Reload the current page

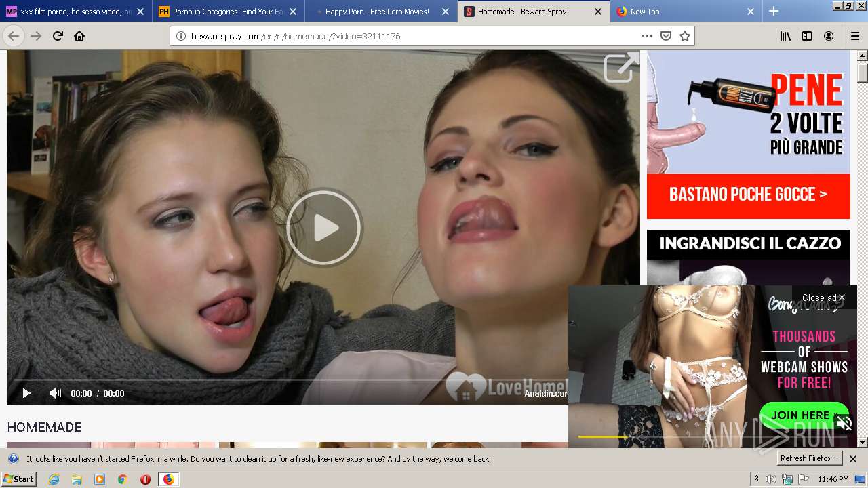(58, 36)
